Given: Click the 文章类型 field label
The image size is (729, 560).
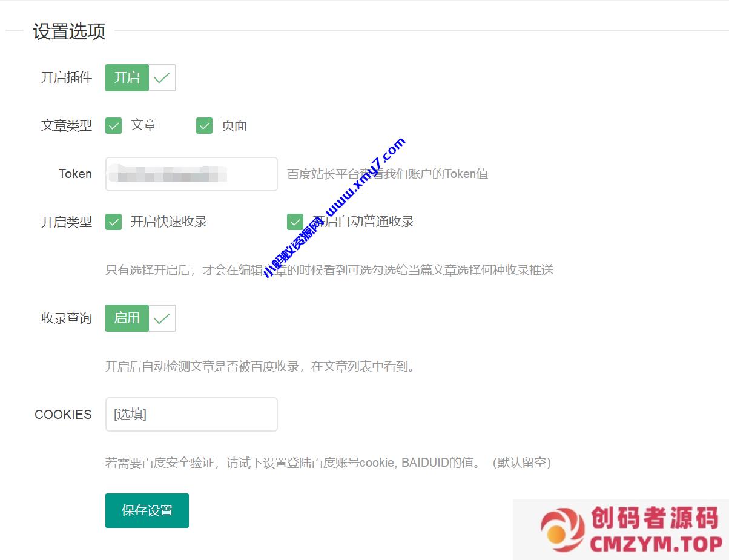Looking at the screenshot, I should [67, 126].
